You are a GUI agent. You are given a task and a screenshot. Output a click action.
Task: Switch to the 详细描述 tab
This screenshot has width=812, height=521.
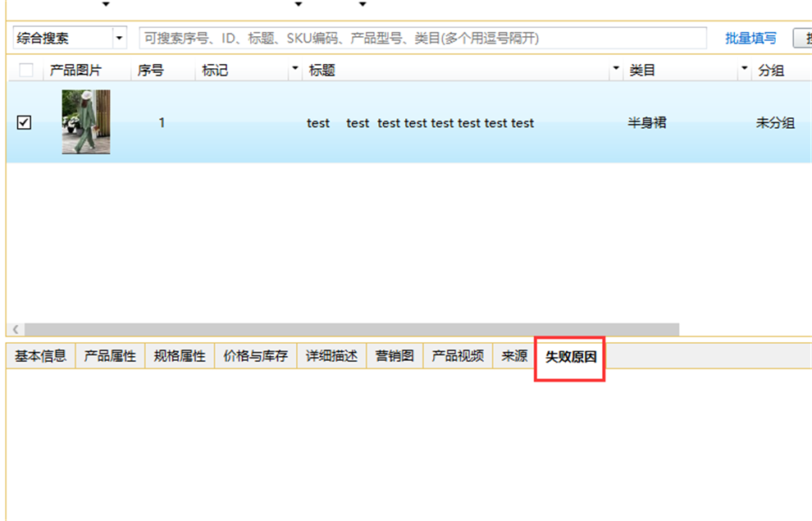331,356
